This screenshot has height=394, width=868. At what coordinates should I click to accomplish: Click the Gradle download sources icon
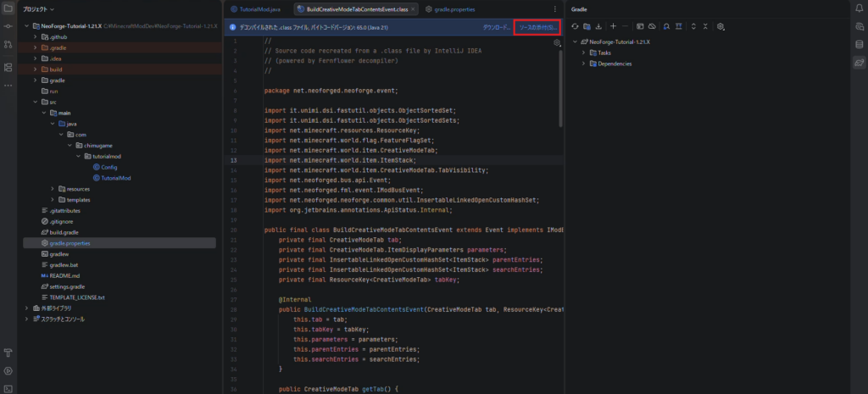coord(598,26)
